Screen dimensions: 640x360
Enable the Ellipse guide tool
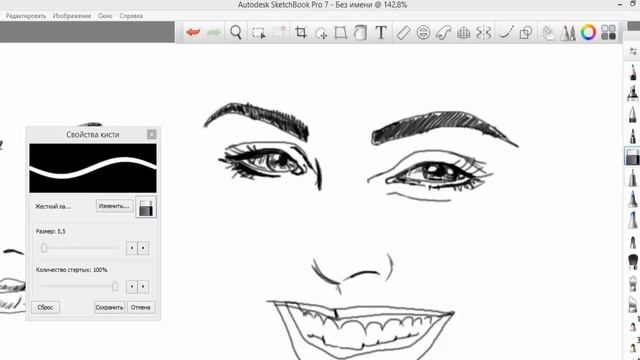tap(423, 32)
